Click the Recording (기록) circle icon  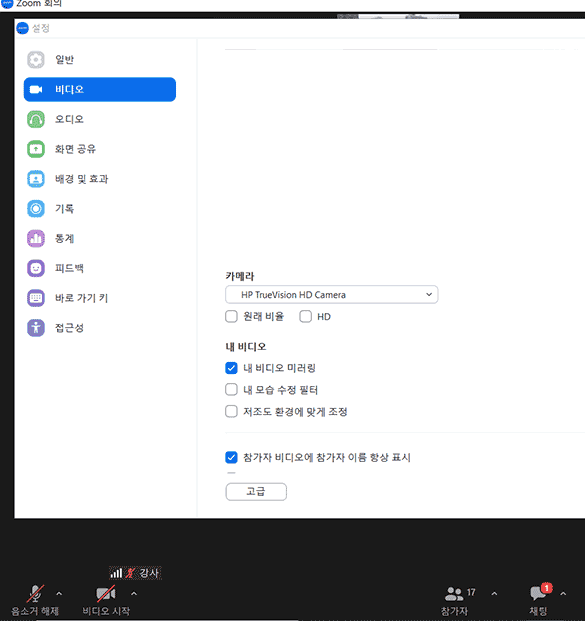click(36, 209)
